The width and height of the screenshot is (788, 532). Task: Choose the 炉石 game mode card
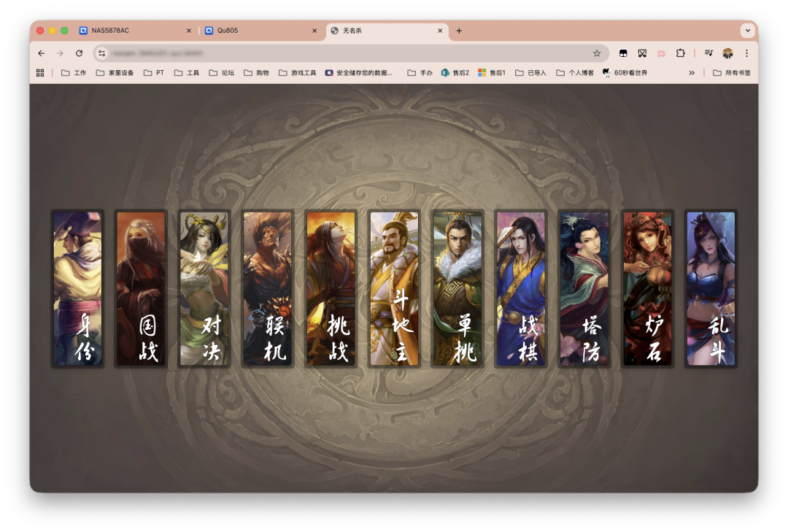(x=647, y=288)
